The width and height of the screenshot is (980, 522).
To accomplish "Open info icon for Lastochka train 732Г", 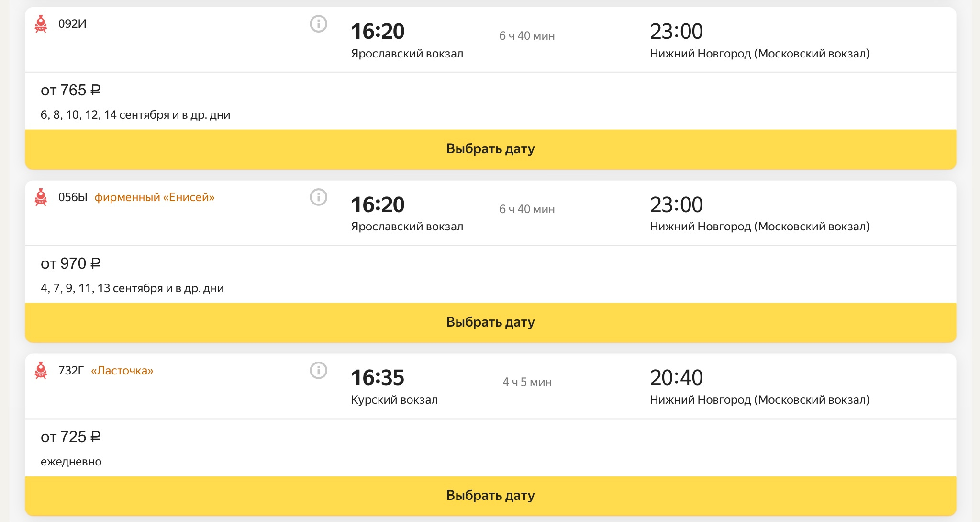I will pyautogui.click(x=318, y=370).
